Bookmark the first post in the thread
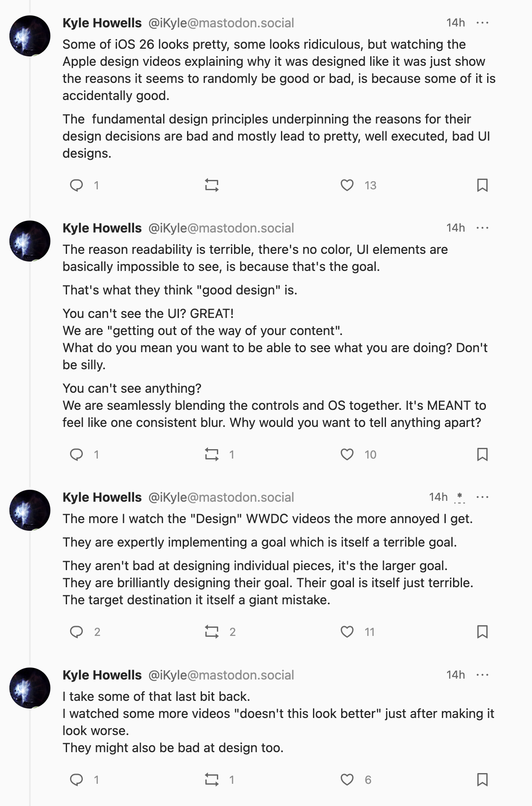This screenshot has height=806, width=532. [482, 185]
